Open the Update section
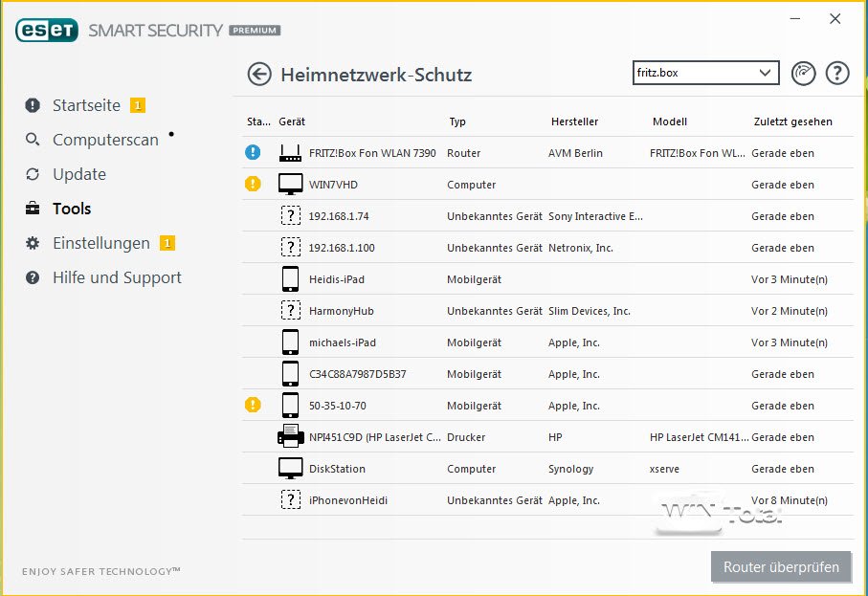The height and width of the screenshot is (596, 868). pos(79,174)
